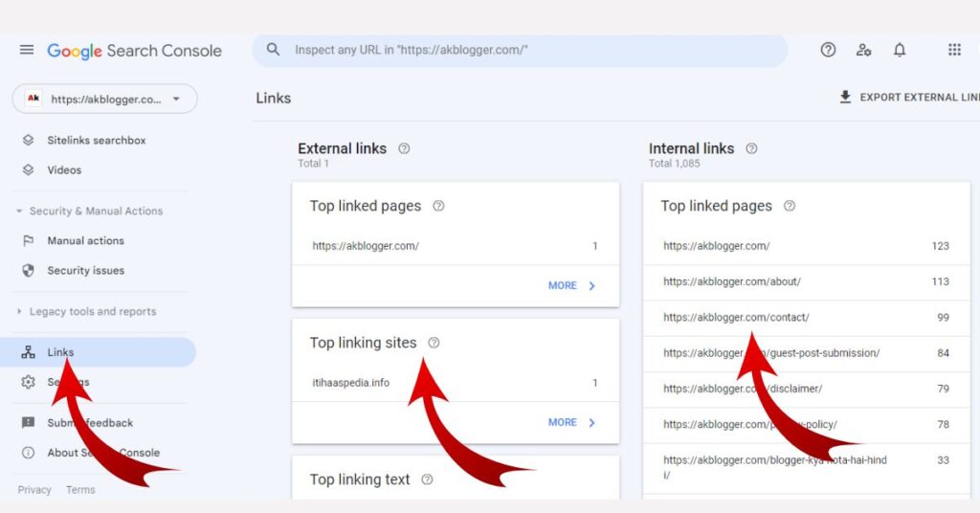Screen dimensions: 980x513
Task: Select linking site itihaaspedia.info
Action: click(455, 383)
